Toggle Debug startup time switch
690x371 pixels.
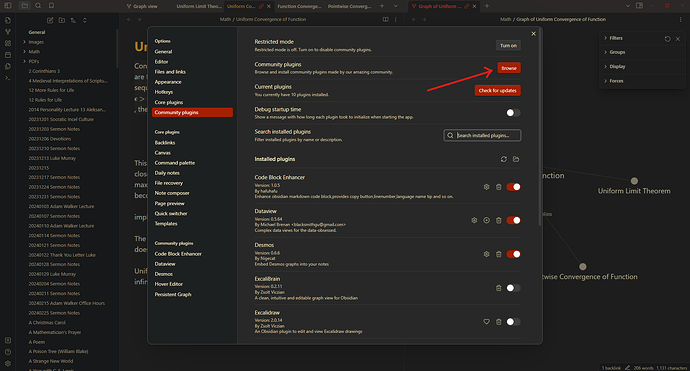[x=513, y=113]
